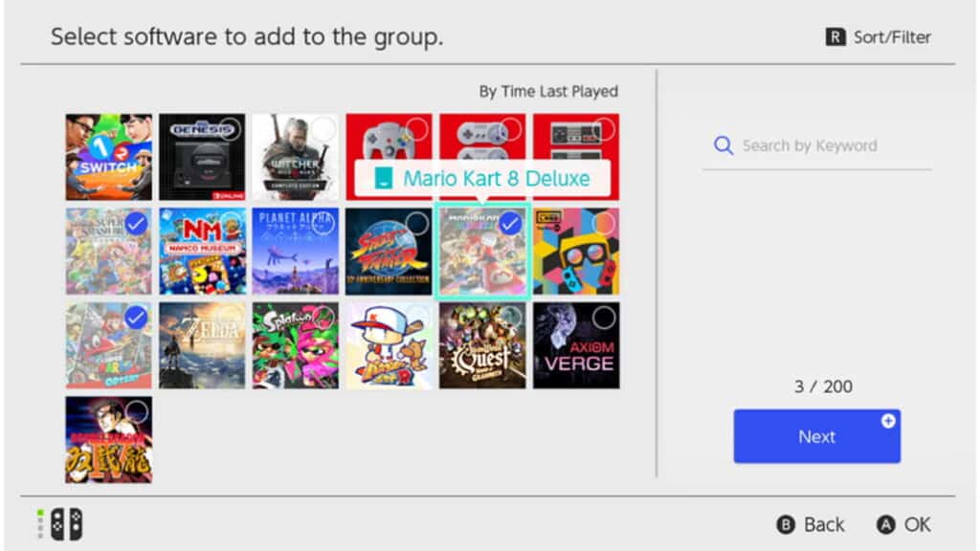Pick the NES controller app icon
The height and width of the screenshot is (551, 980).
point(576,157)
